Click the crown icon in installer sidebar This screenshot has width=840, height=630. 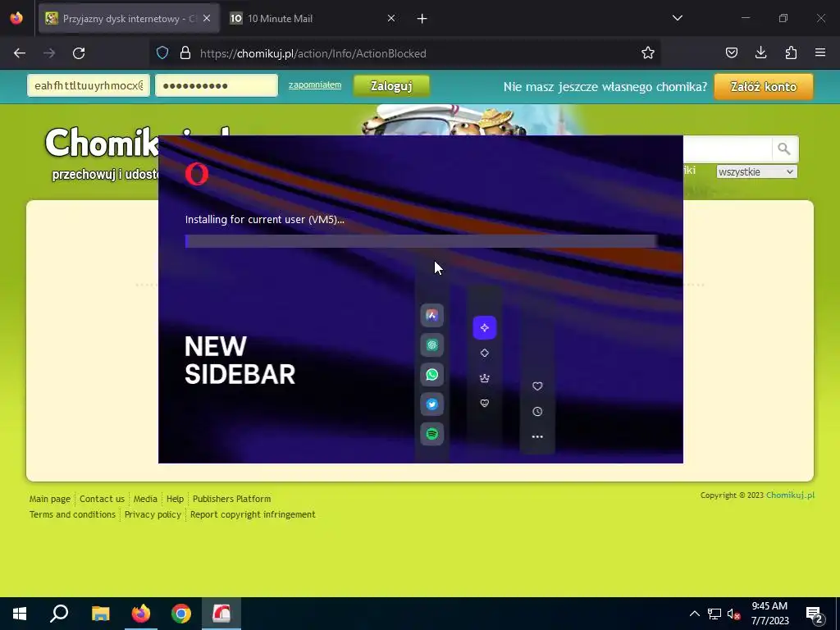(x=484, y=378)
